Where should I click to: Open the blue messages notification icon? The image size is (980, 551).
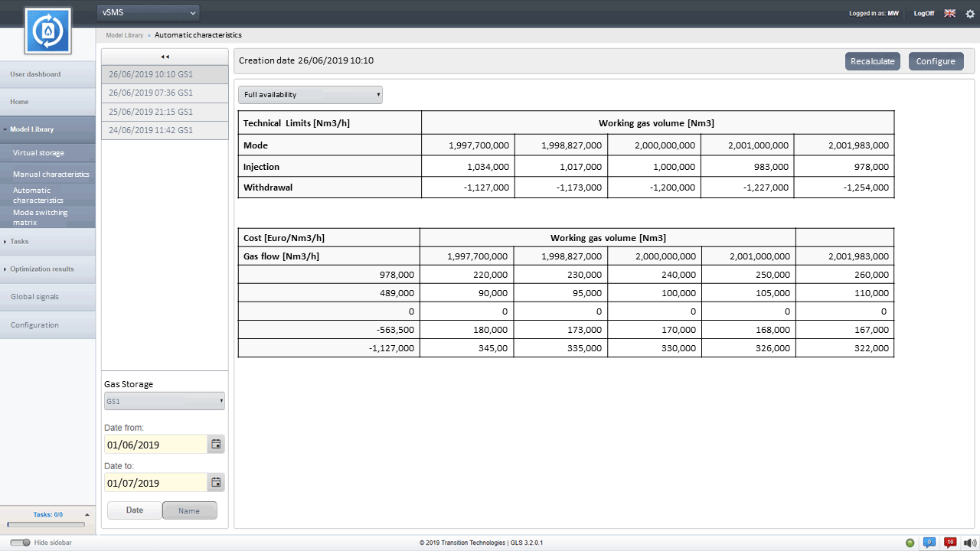coord(929,543)
